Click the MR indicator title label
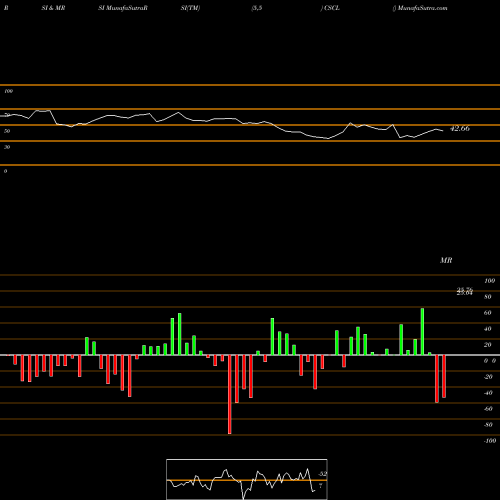This screenshot has height=500, width=500. (x=446, y=260)
